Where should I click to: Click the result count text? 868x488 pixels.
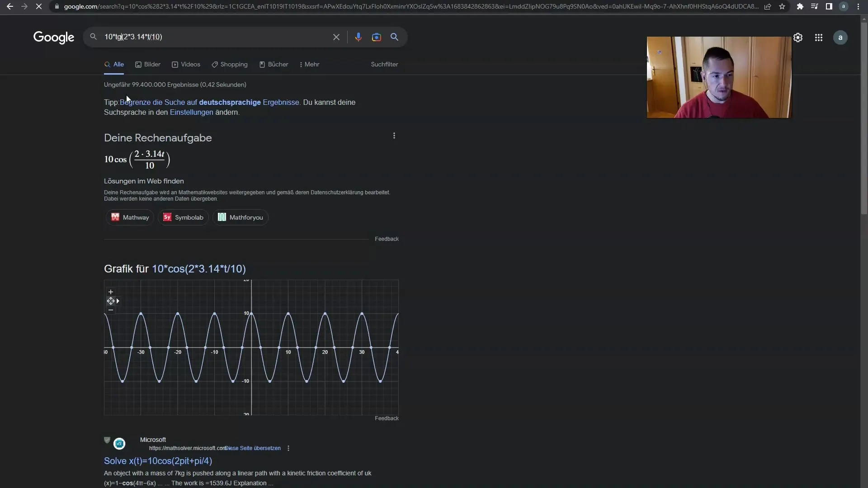point(175,85)
